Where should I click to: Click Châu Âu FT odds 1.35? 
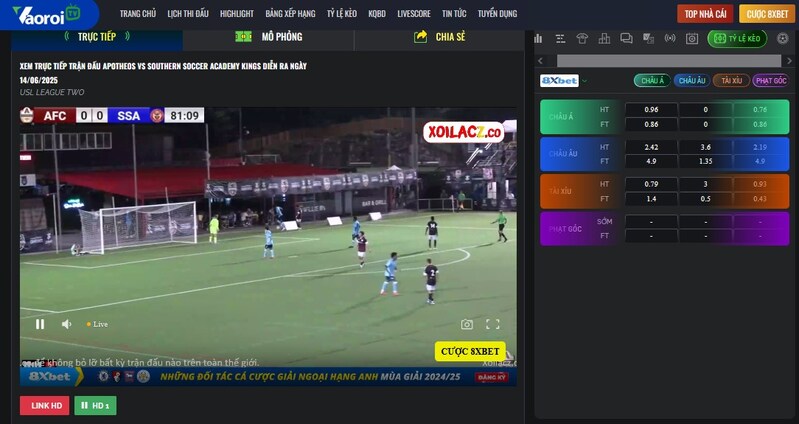click(706, 161)
